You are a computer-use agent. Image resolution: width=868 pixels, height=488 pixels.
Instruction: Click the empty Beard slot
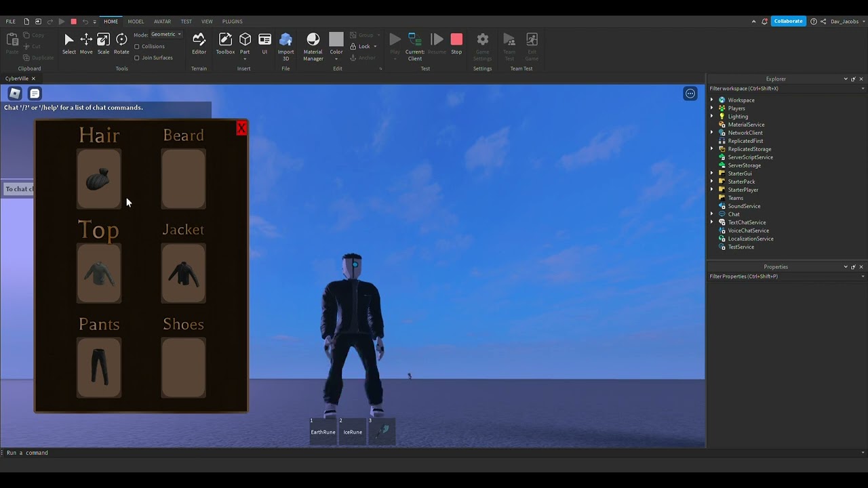point(183,179)
